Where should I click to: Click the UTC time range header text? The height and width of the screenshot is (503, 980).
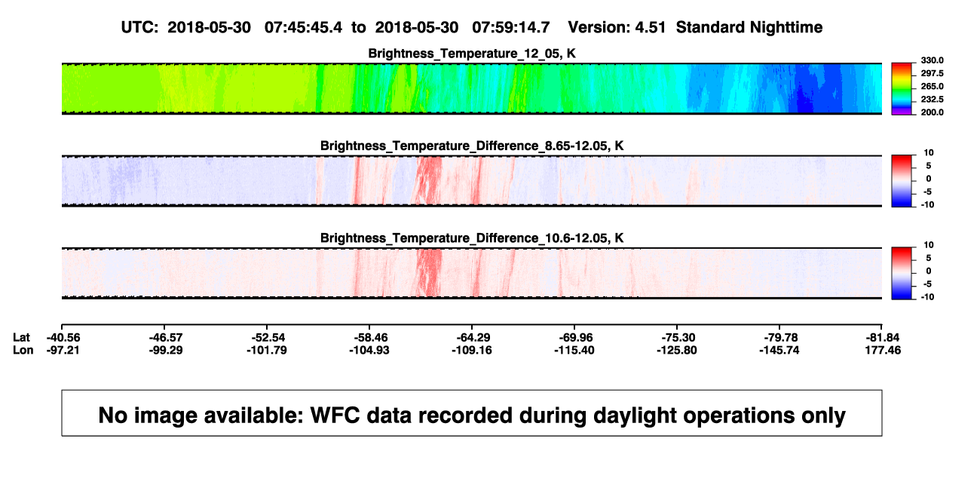335,27
